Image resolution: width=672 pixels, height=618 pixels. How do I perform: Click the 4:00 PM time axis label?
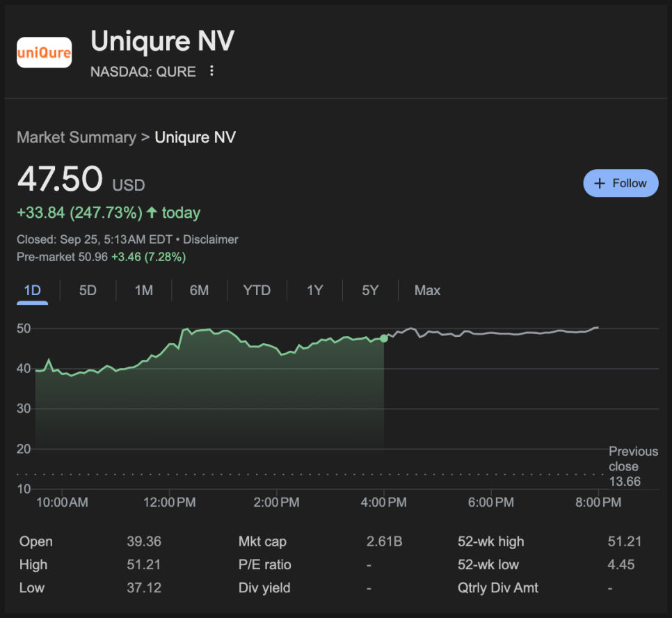[383, 502]
